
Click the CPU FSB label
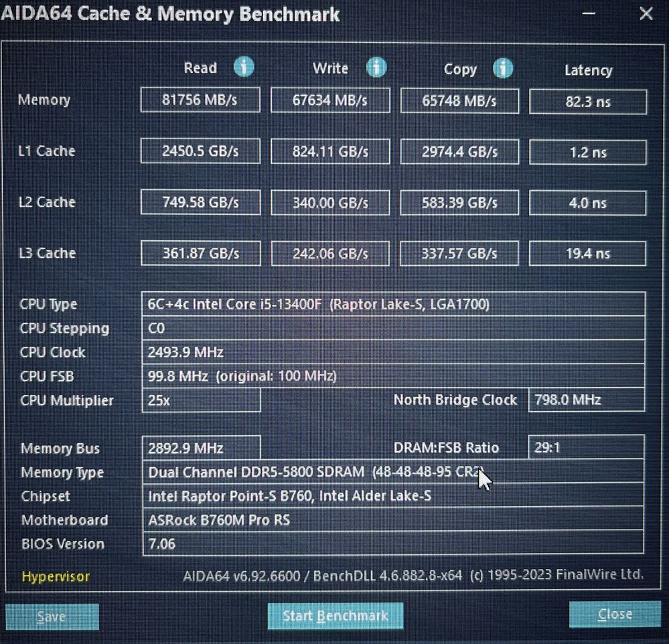click(x=47, y=377)
